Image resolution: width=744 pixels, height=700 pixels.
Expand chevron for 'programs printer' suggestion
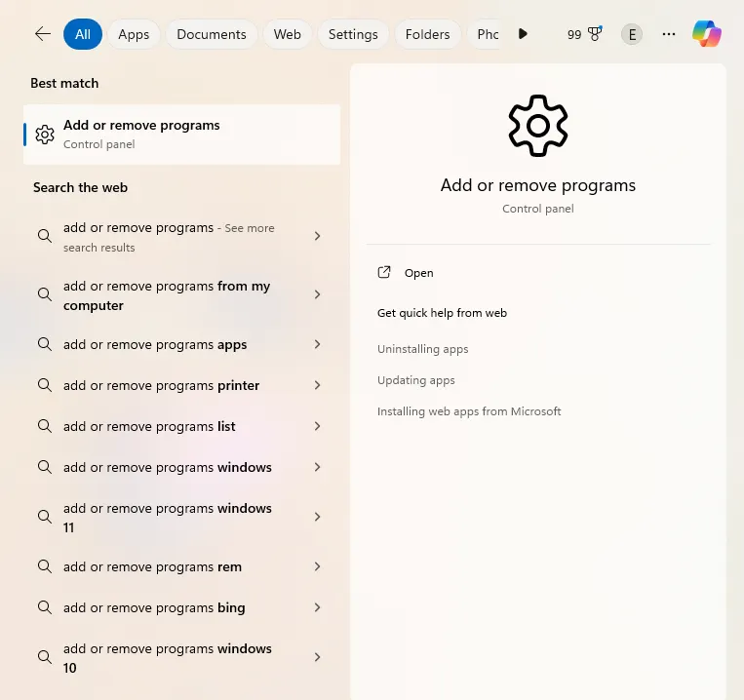tap(318, 385)
